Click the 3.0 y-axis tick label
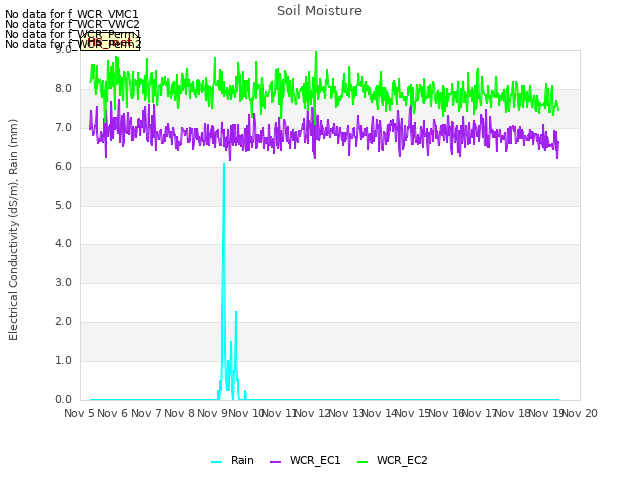The image size is (640, 480). pyautogui.click(x=63, y=282)
